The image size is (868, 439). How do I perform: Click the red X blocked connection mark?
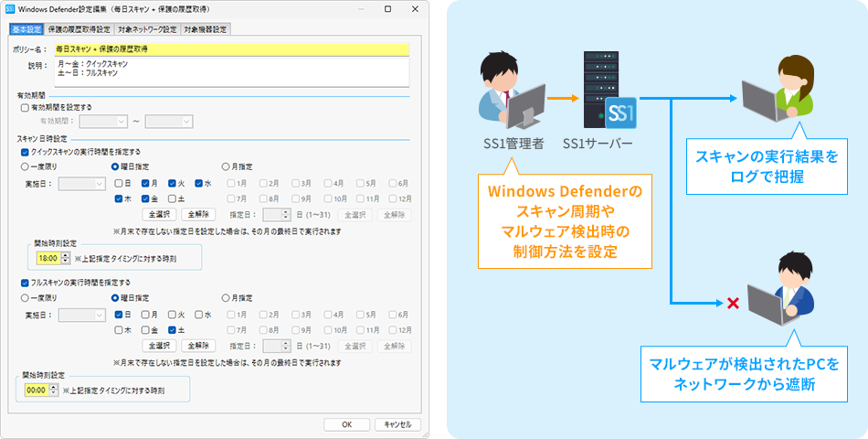tap(733, 304)
